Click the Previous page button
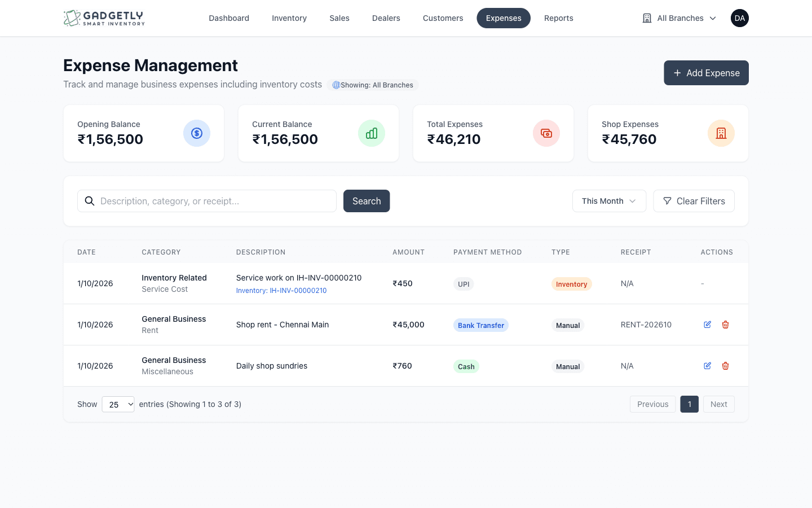Screen dimensions: 812x508 click(x=652, y=404)
